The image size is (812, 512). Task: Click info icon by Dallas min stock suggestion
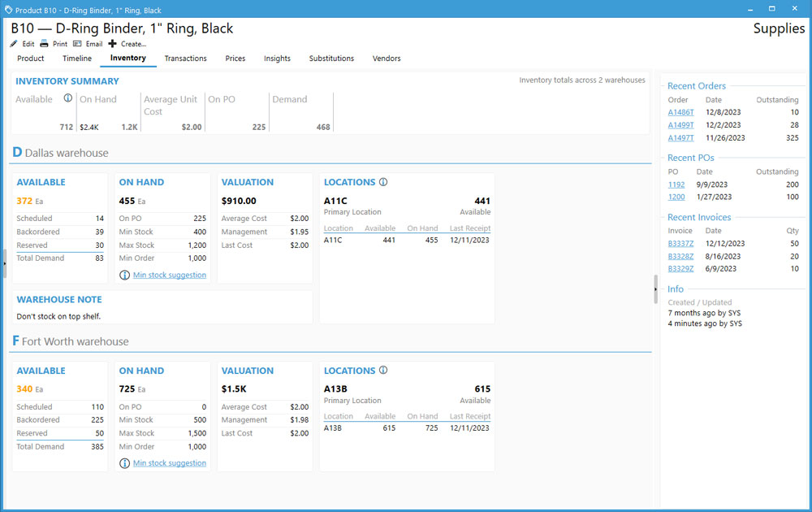coord(124,276)
